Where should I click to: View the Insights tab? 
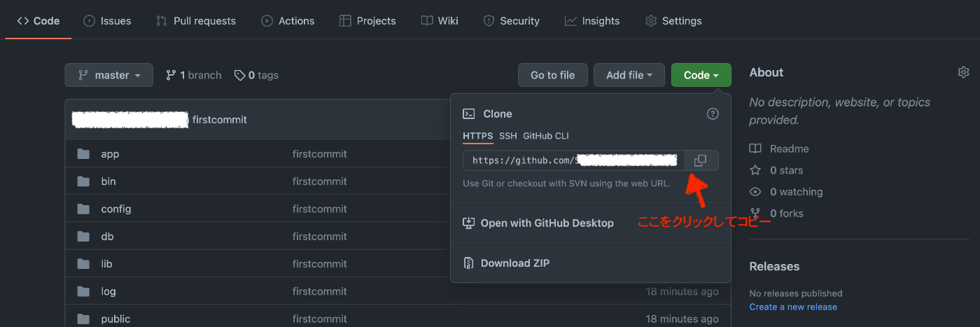[x=592, y=20]
